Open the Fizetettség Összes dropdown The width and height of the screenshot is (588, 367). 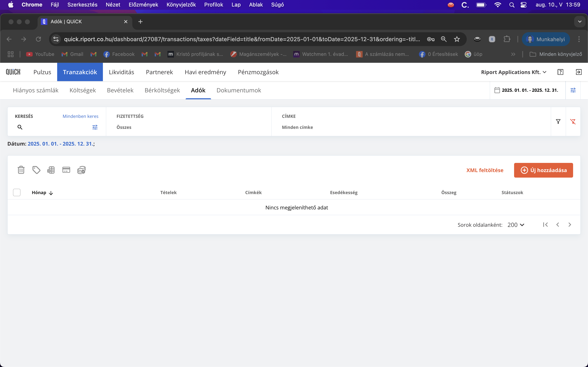click(124, 127)
